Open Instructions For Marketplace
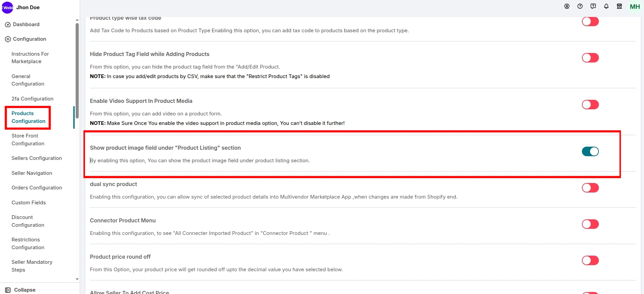Screen dimensions: 644x294 tap(30, 58)
